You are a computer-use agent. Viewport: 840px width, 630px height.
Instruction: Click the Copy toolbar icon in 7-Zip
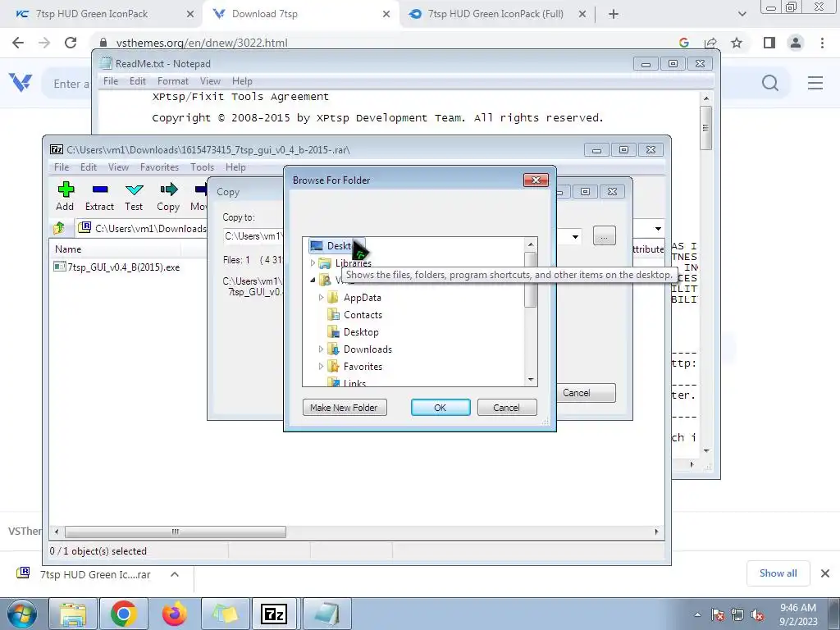[168, 196]
